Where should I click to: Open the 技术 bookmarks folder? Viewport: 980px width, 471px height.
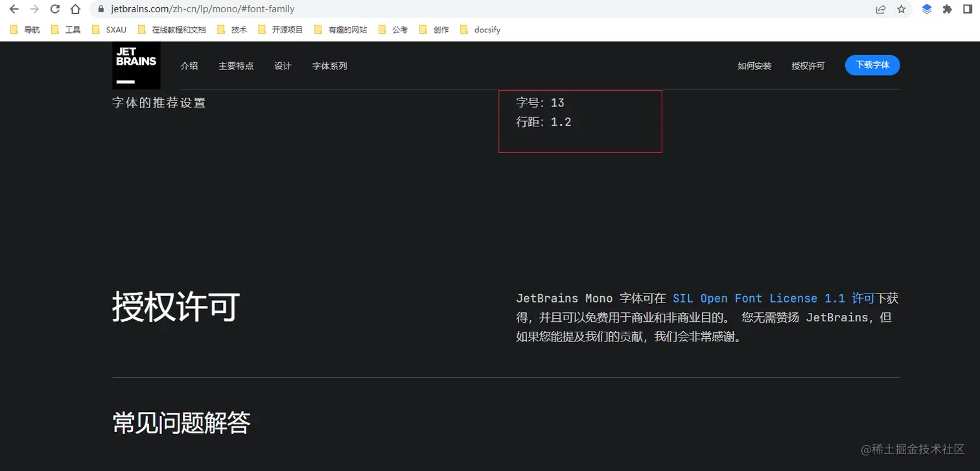[233, 30]
